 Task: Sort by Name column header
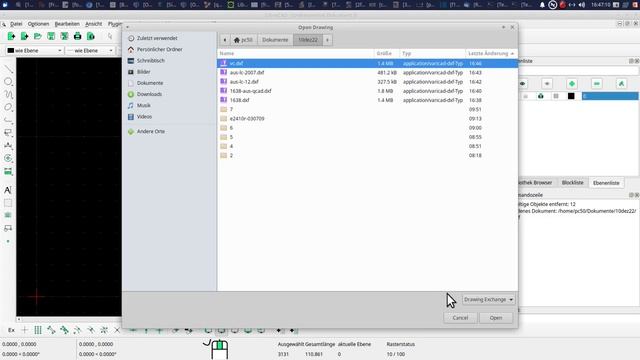pyautogui.click(x=296, y=53)
